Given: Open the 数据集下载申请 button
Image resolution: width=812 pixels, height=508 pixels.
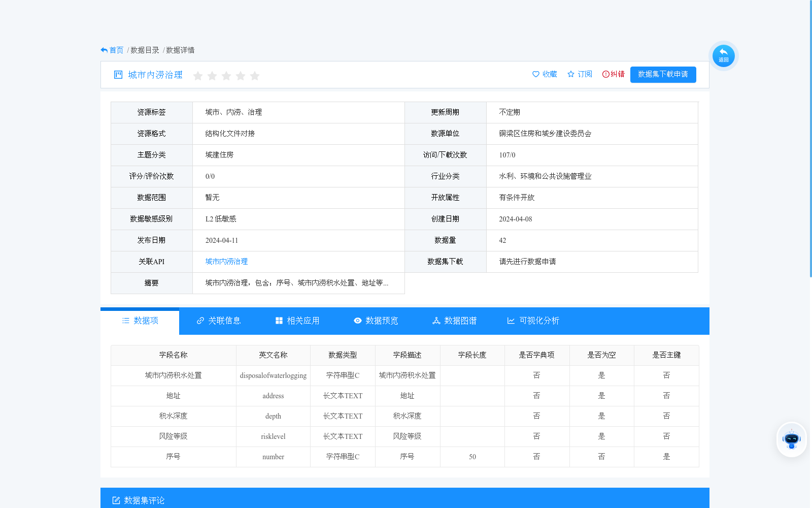Looking at the screenshot, I should tap(663, 74).
